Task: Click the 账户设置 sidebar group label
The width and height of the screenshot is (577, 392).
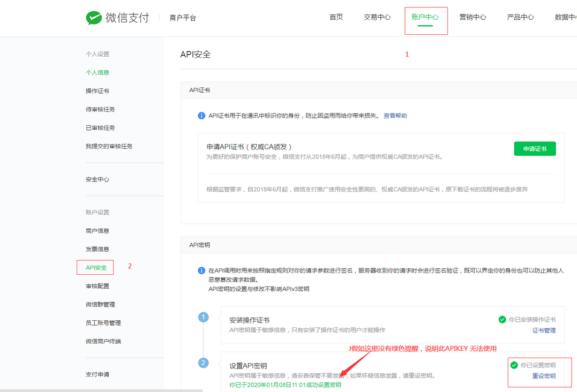Action: [98, 212]
